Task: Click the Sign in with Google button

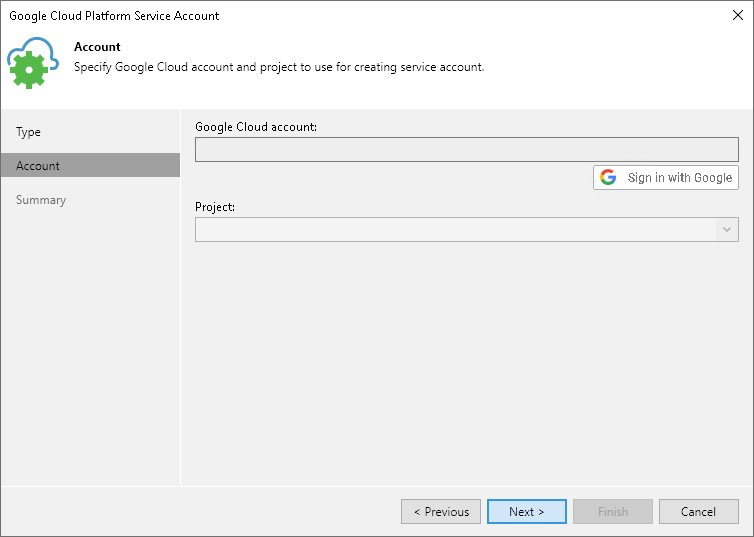Action: tap(666, 178)
